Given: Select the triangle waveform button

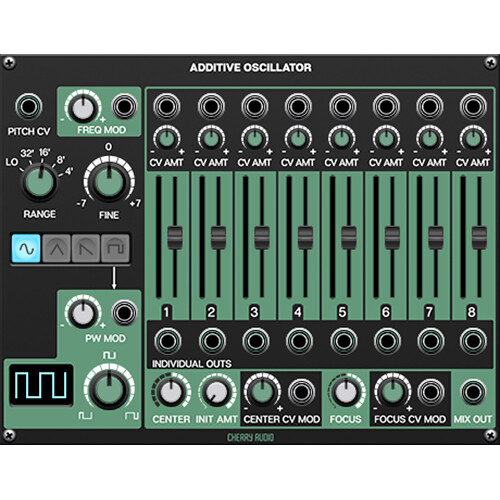Looking at the screenshot, I should 56,248.
